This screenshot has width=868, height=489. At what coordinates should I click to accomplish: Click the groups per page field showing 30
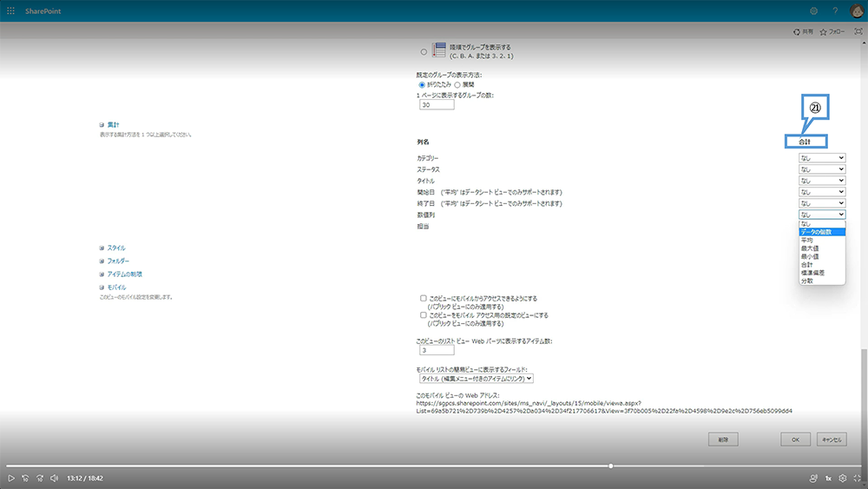pyautogui.click(x=437, y=105)
